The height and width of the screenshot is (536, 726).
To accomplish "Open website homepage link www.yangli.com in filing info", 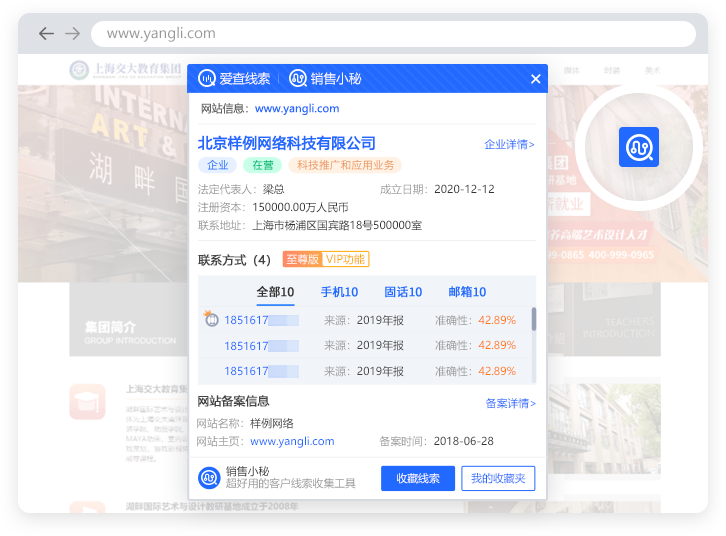I will pyautogui.click(x=292, y=441).
